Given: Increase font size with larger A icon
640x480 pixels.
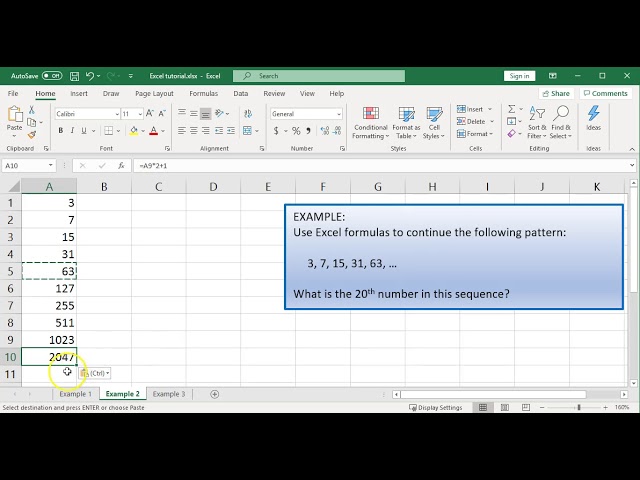Looking at the screenshot, I should coord(150,113).
